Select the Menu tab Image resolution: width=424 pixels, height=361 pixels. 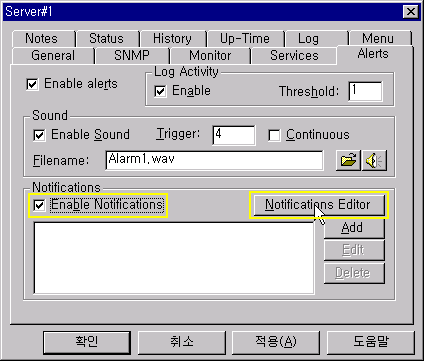click(380, 39)
